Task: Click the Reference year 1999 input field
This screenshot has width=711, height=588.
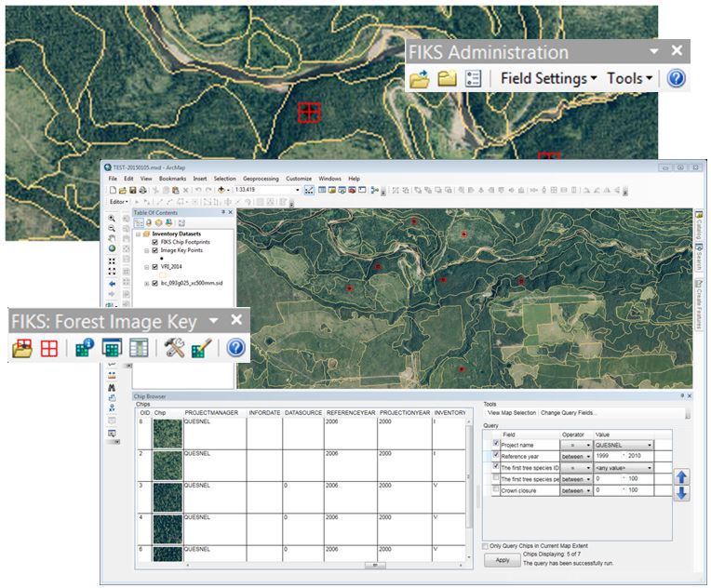Action: pos(608,456)
